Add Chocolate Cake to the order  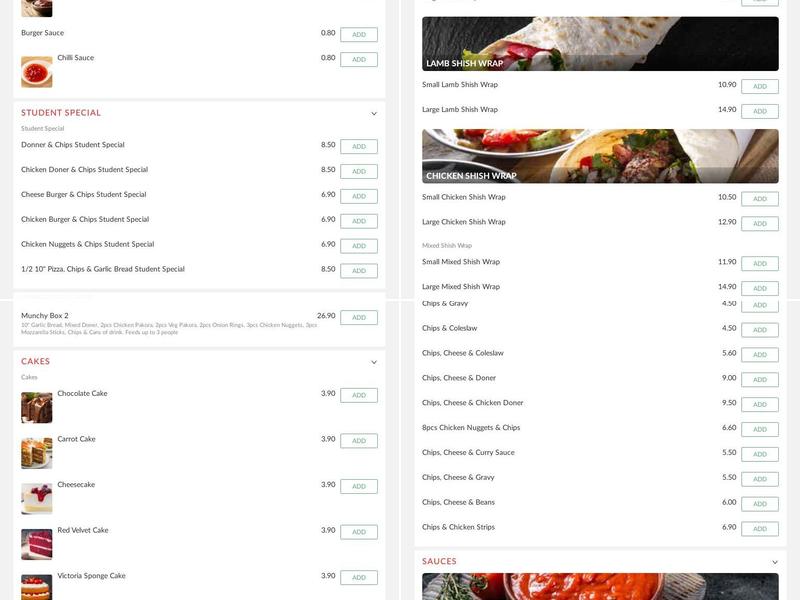point(359,395)
